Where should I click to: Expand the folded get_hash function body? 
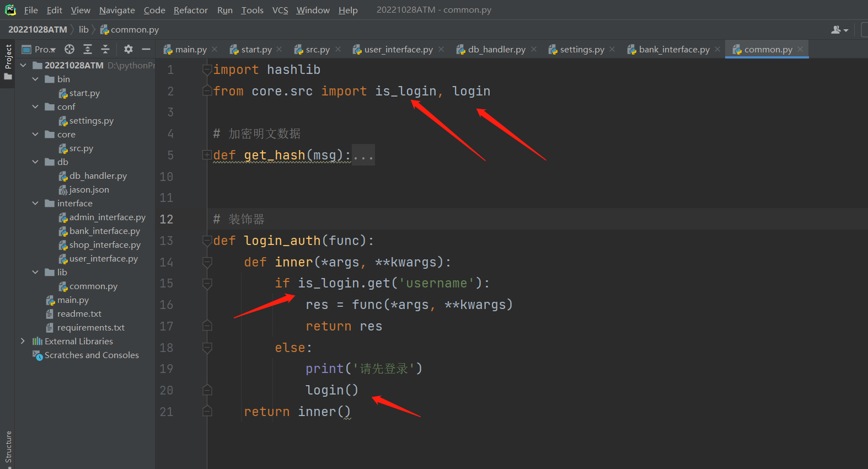click(x=207, y=155)
